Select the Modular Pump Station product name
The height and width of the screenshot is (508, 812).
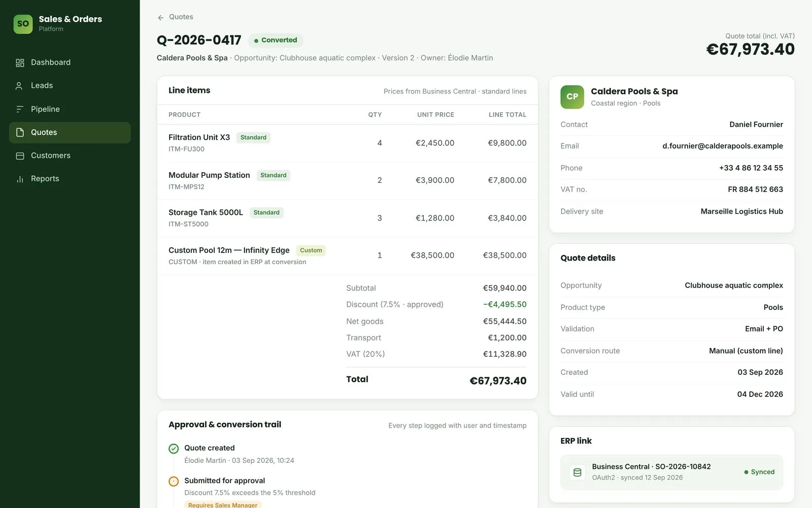tap(209, 175)
